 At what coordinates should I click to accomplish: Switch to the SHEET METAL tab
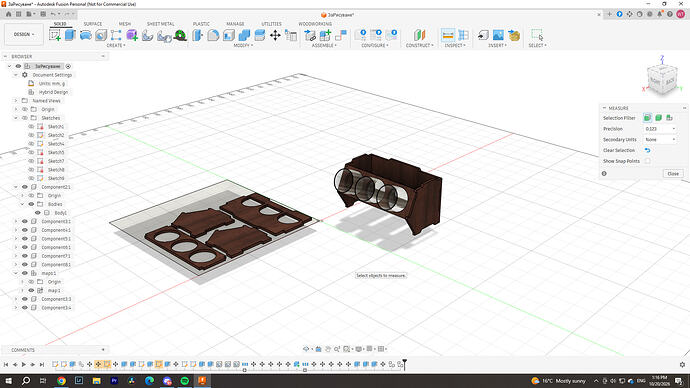(x=161, y=24)
